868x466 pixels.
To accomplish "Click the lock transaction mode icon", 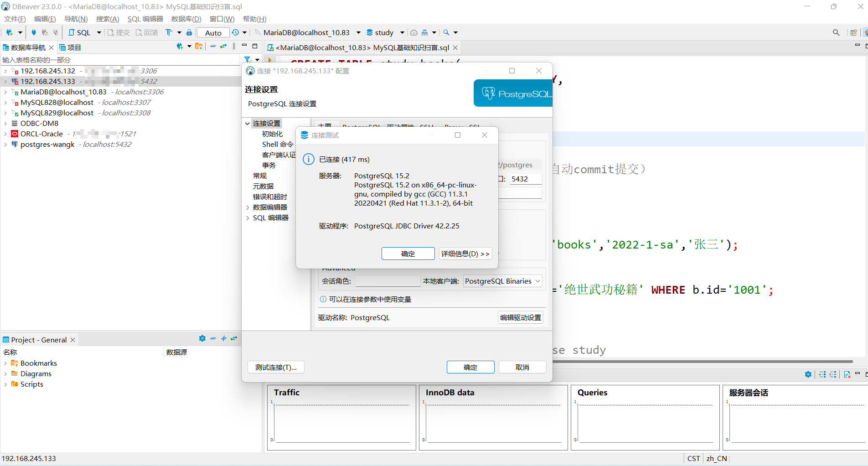I will (189, 32).
